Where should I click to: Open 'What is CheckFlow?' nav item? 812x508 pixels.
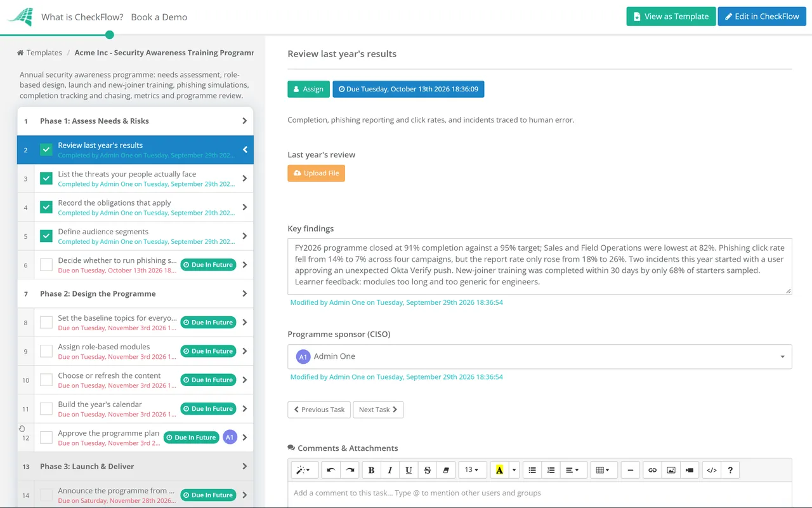[x=82, y=17]
